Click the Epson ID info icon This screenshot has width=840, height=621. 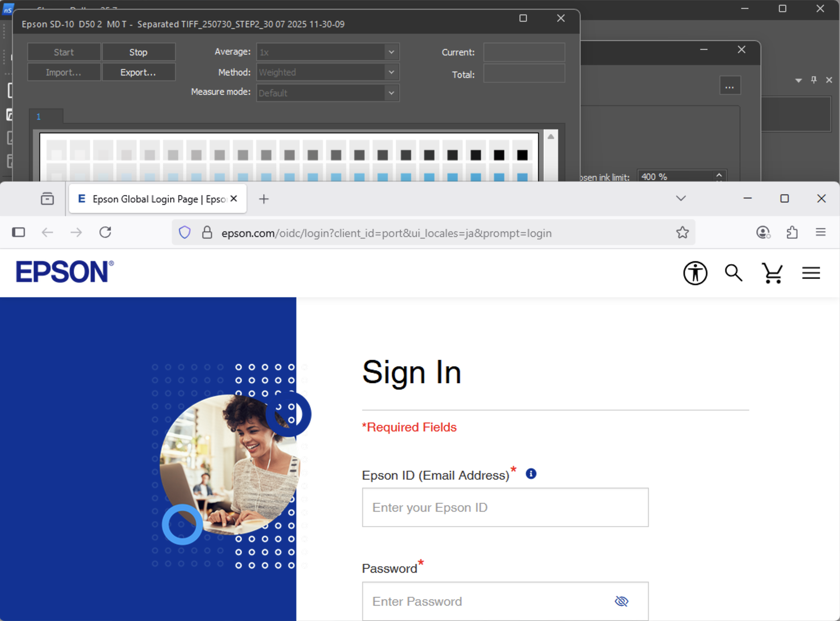click(x=531, y=474)
